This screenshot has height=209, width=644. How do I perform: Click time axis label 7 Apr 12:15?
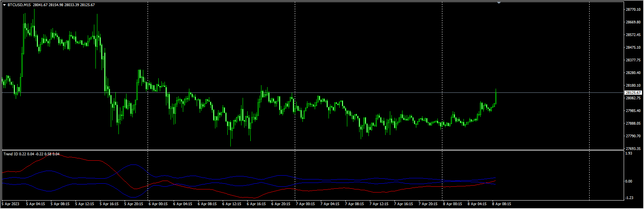pos(379,204)
